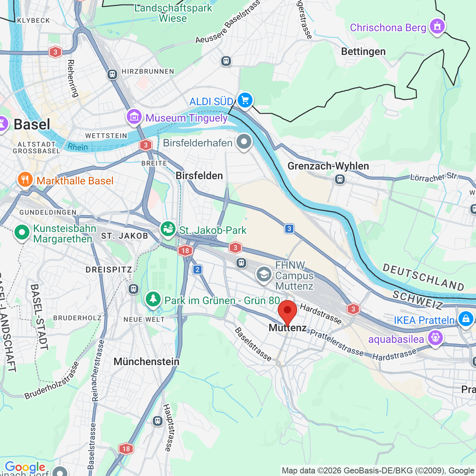This screenshot has height=476, width=476.
Task: Select the ALDI SÜD shopping cart icon
Action: [x=245, y=100]
